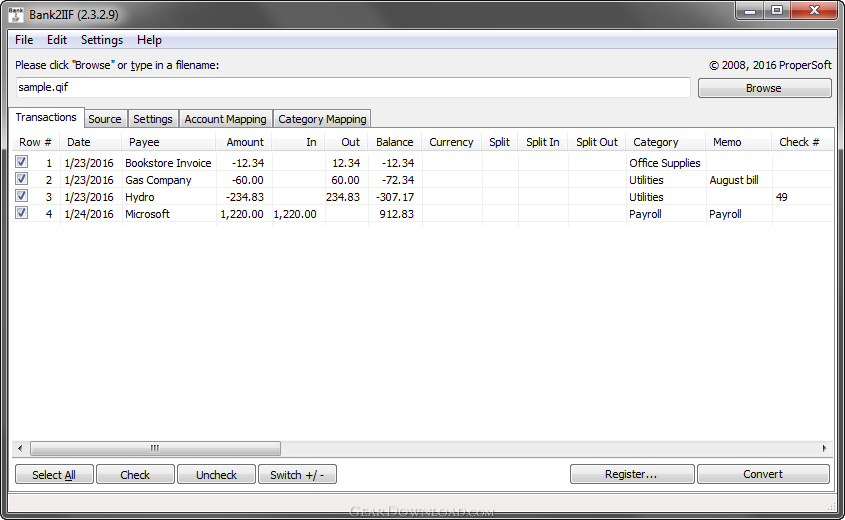The height and width of the screenshot is (520, 845).
Task: Click the Uncheck button
Action: 216,475
